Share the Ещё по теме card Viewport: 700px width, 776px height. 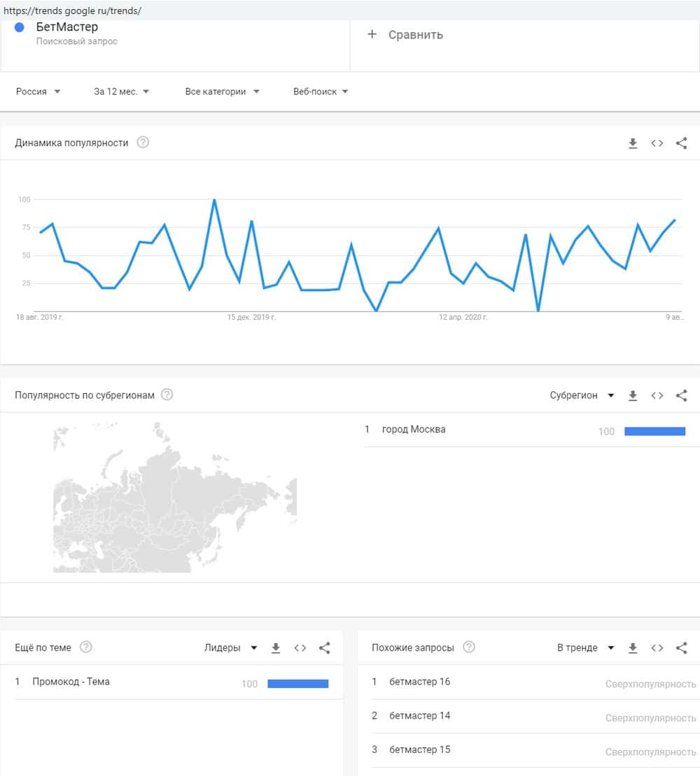click(324, 648)
